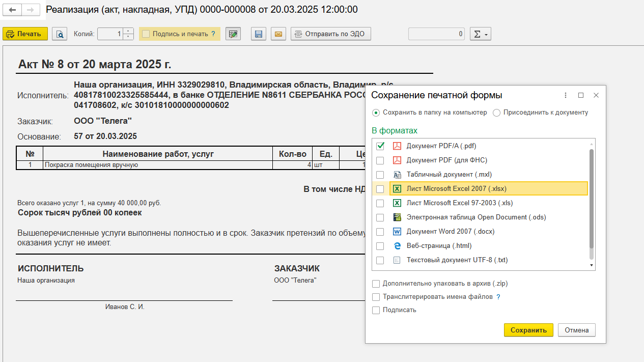Click Отправить по ЭДО button
644x362 pixels.
click(331, 34)
